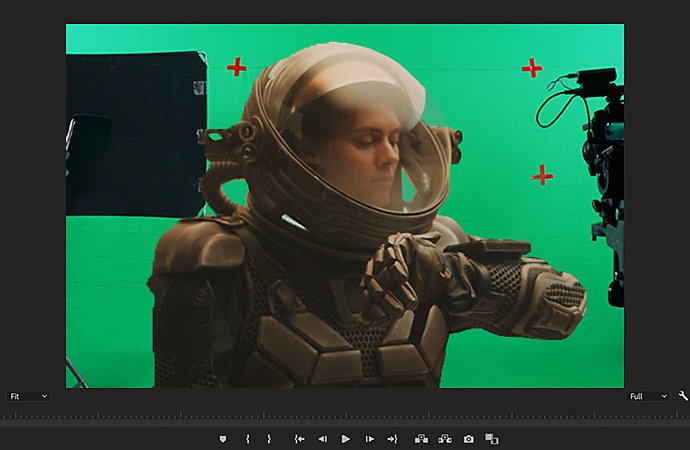Toggle the Comparison View icon
Screen dimensions: 690x450
(492, 439)
